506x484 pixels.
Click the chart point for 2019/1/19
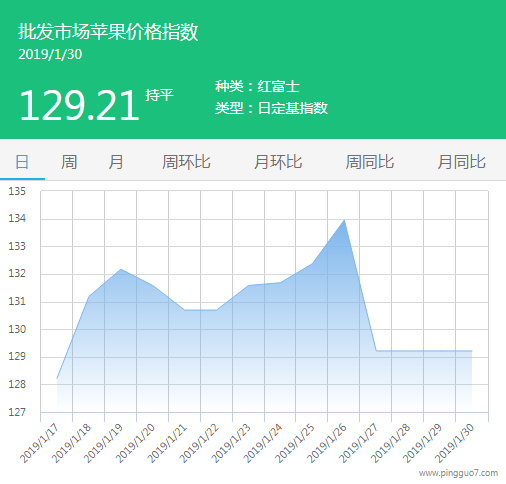[121, 269]
